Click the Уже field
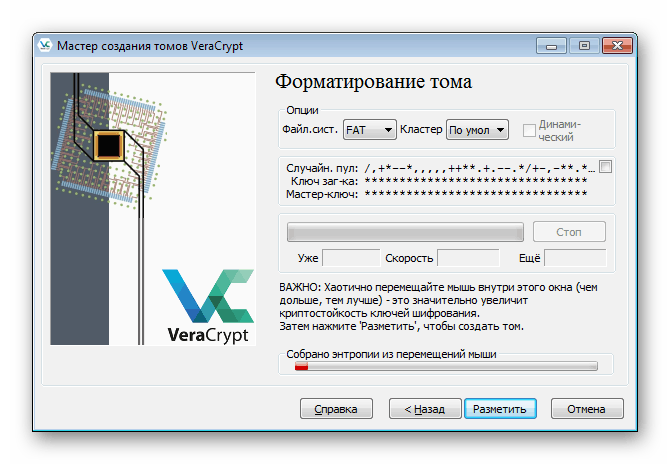Viewport: 670px width, 464px height. 351,258
